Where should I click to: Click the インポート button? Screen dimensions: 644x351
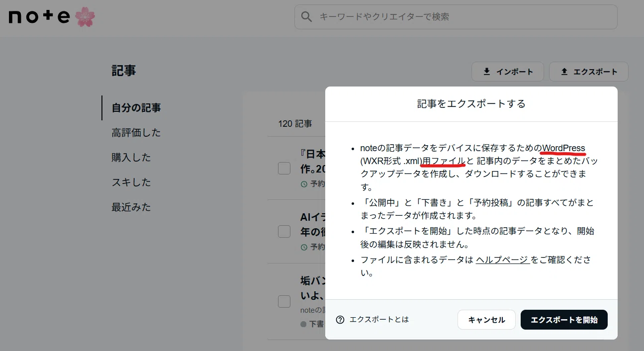click(x=508, y=72)
